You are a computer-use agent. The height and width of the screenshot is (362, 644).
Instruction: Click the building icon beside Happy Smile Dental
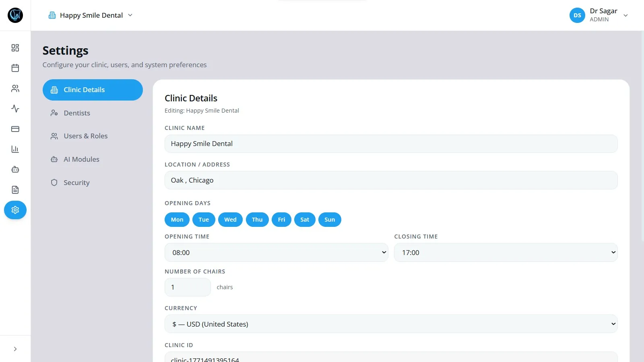52,15
